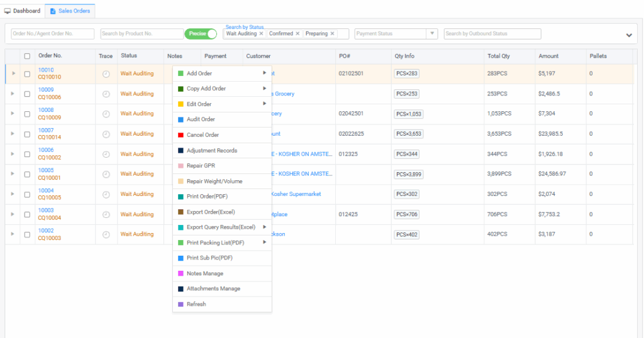Viewport: 644px width, 338px height.
Task: Switch to the Dashboard tab
Action: (23, 11)
